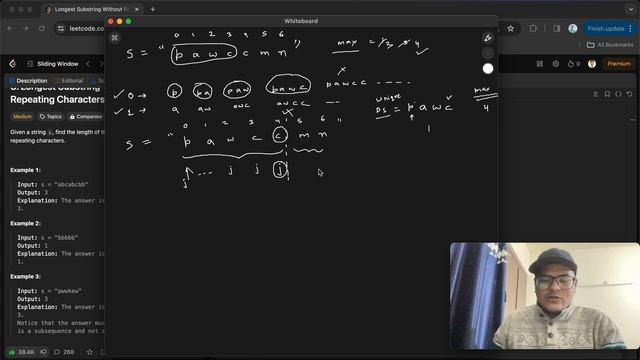This screenshot has height=360, width=640.
Task: Open the All Bookmarks folder
Action: click(x=610, y=45)
